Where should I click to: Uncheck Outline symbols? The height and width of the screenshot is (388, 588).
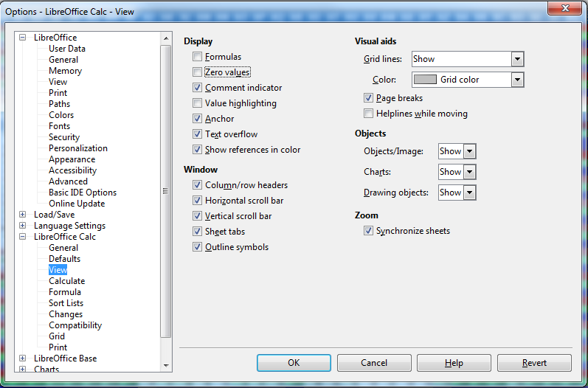coord(197,247)
